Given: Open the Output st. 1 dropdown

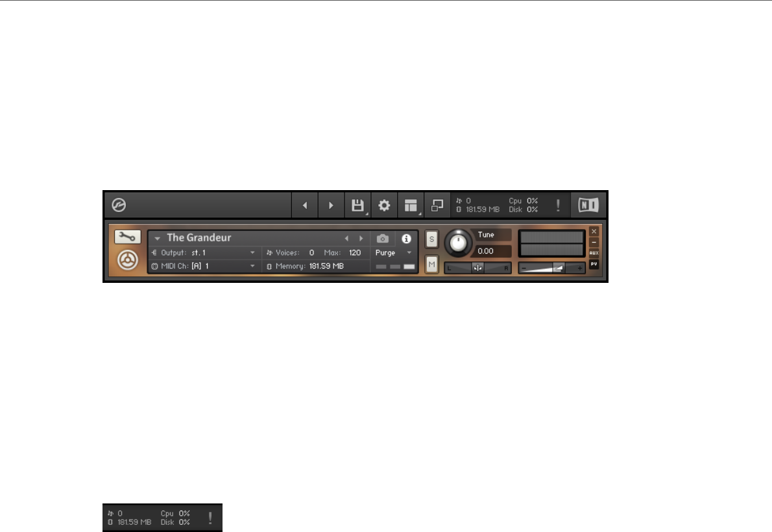Looking at the screenshot, I should click(203, 253).
